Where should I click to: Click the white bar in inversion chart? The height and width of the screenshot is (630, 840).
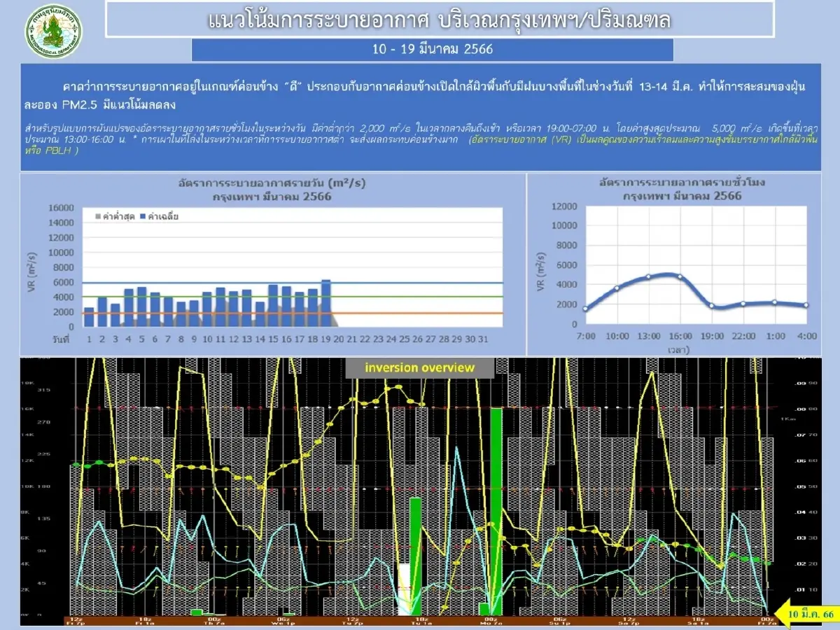click(404, 589)
